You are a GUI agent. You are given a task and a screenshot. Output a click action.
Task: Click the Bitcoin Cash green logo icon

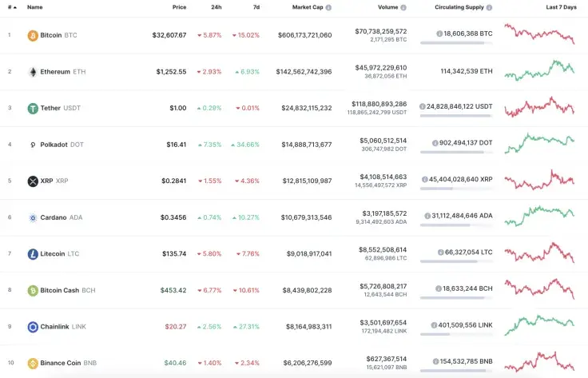[33, 290]
